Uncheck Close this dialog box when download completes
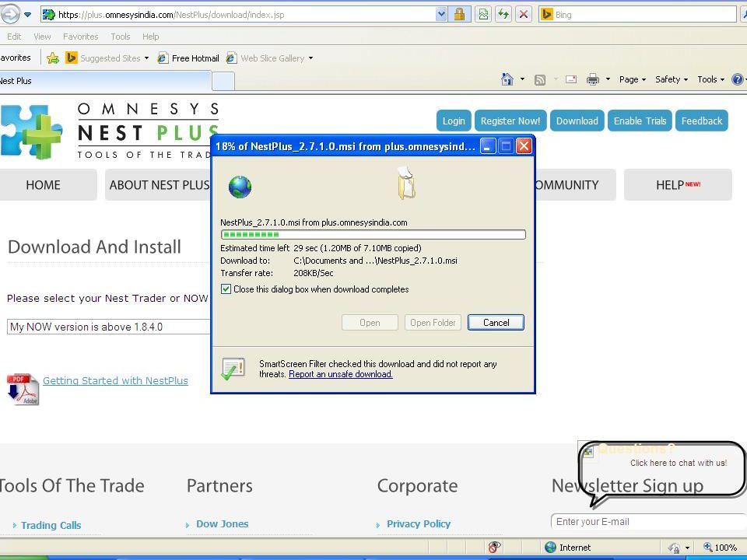Image resolution: width=747 pixels, height=560 pixels. (x=226, y=289)
